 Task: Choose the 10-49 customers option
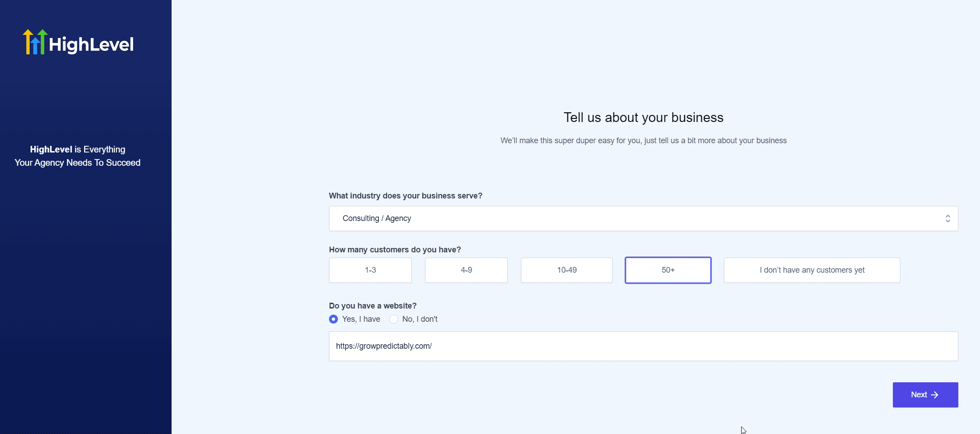(567, 270)
